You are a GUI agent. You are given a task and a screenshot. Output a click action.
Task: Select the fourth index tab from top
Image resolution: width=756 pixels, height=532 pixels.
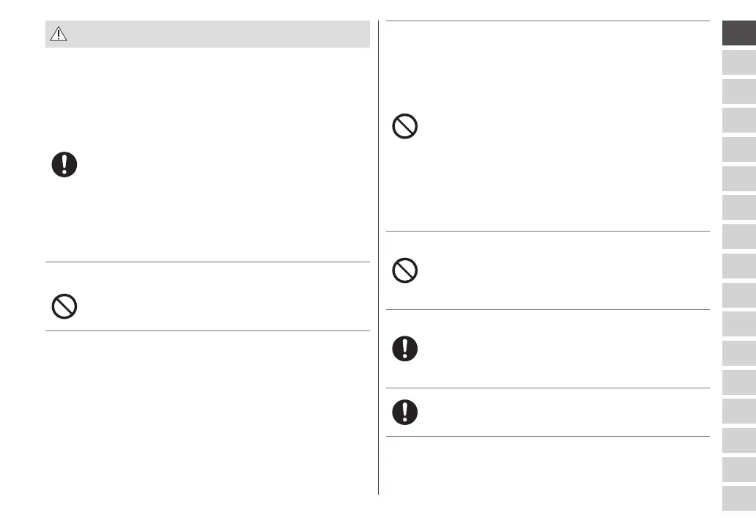pos(738,120)
